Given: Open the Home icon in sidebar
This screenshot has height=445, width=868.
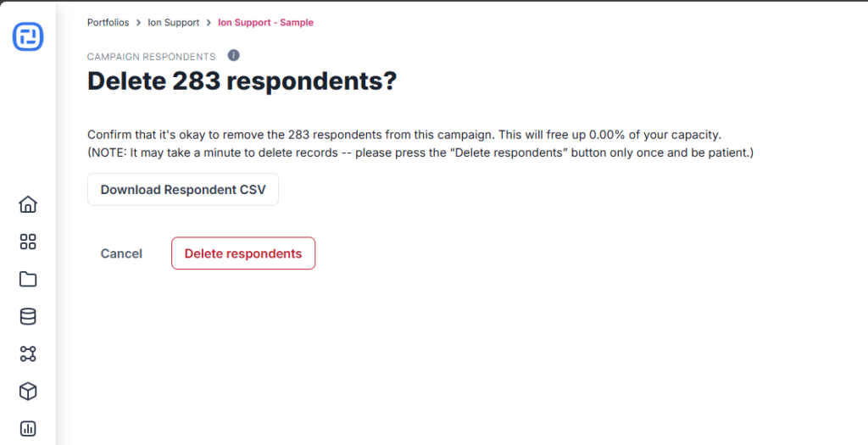Looking at the screenshot, I should [x=28, y=204].
